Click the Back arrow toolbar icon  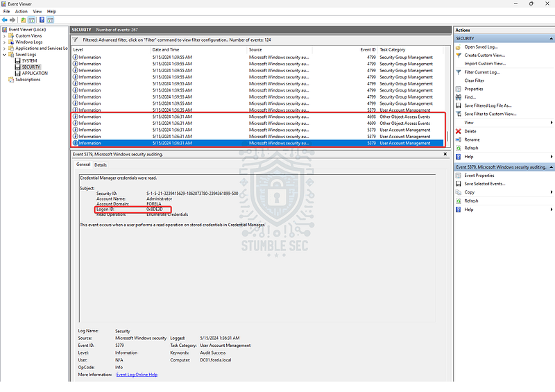click(5, 20)
